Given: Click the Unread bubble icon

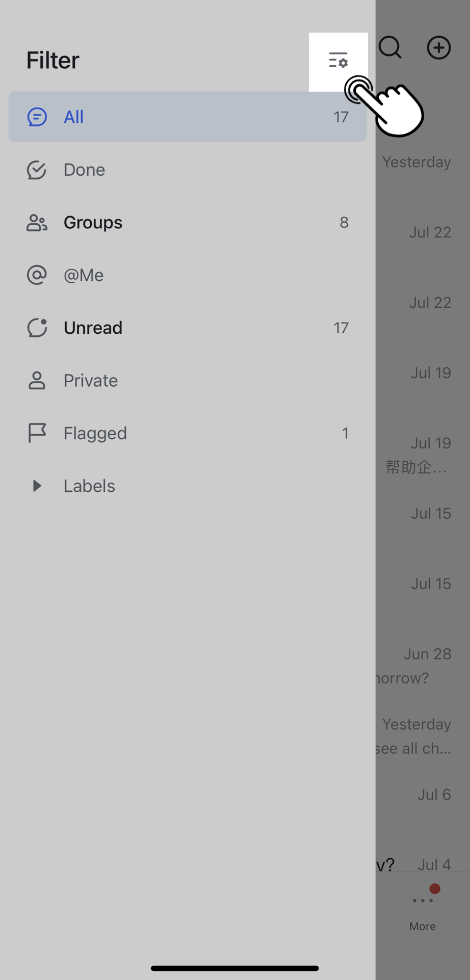Looking at the screenshot, I should pos(37,328).
